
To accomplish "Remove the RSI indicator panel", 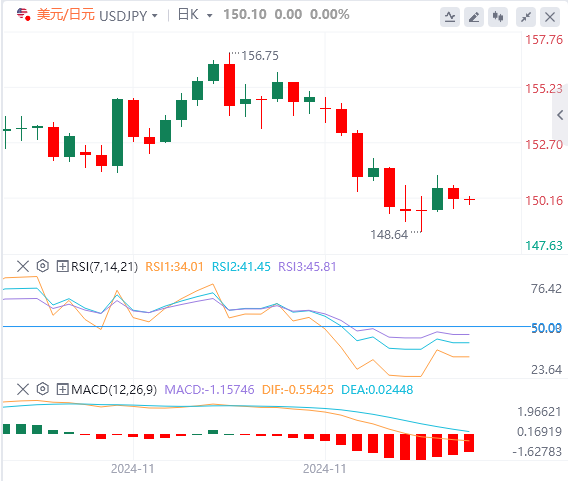I will (x=23, y=267).
